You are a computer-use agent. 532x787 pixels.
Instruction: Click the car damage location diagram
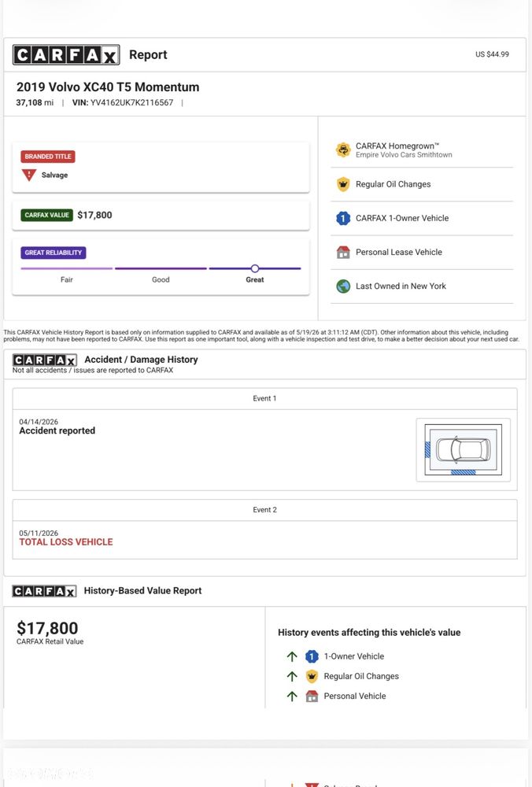[x=464, y=449]
